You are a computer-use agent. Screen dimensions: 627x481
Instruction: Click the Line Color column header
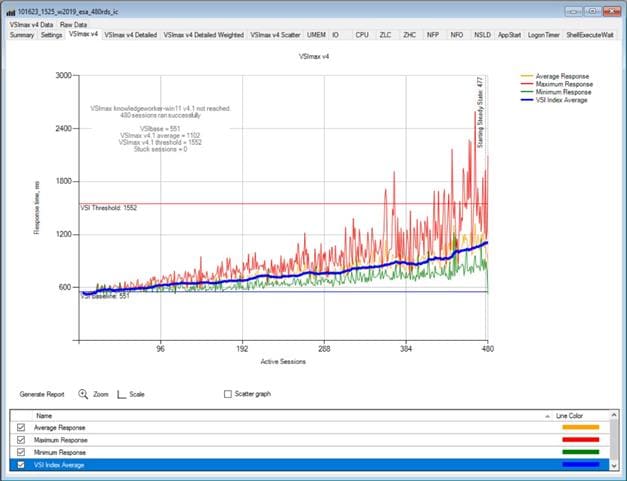click(x=569, y=416)
